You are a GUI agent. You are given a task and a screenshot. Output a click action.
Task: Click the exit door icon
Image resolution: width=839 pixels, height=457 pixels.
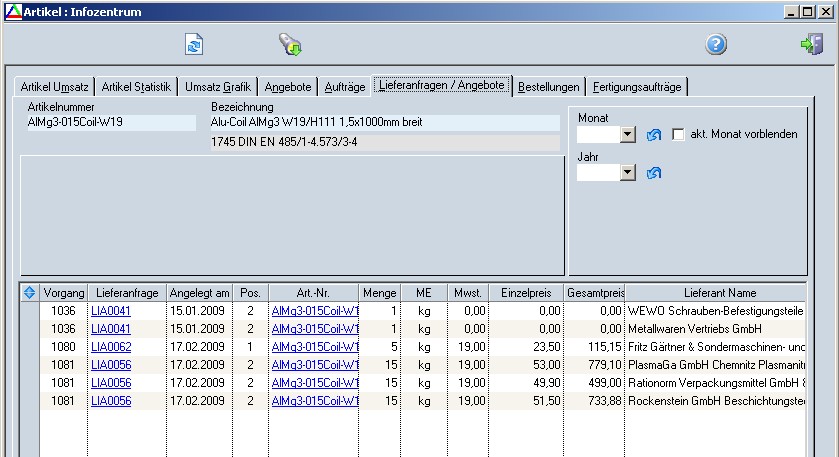click(x=811, y=44)
